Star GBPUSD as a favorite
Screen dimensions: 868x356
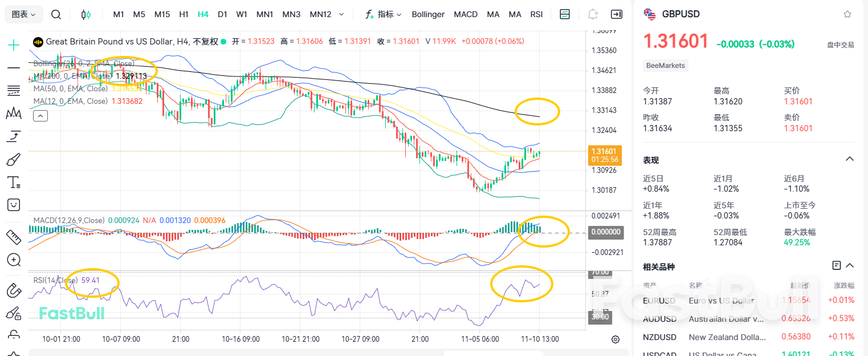(x=847, y=14)
